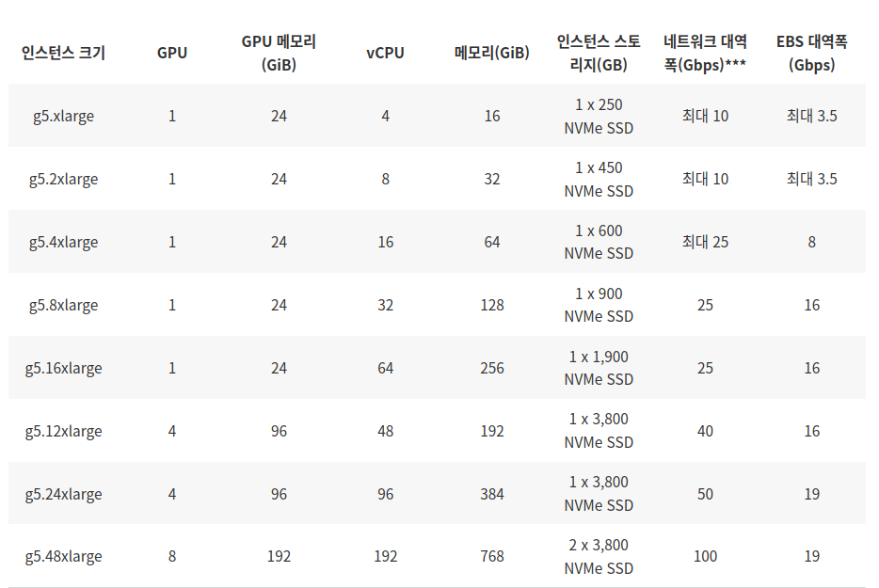The image size is (879, 588).
Task: Select the g5.8xlarge row label
Action: click(63, 305)
